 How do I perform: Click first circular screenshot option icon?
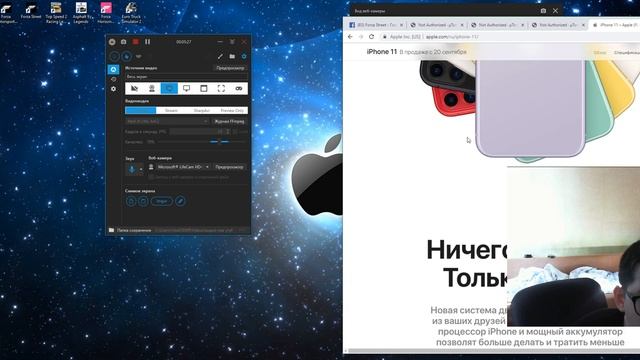(x=131, y=201)
